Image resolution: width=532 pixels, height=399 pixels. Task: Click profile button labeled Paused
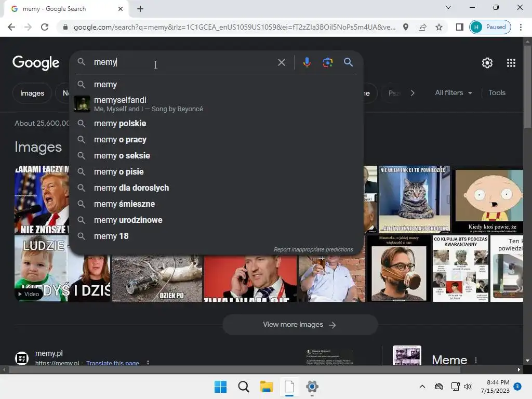pos(490,27)
